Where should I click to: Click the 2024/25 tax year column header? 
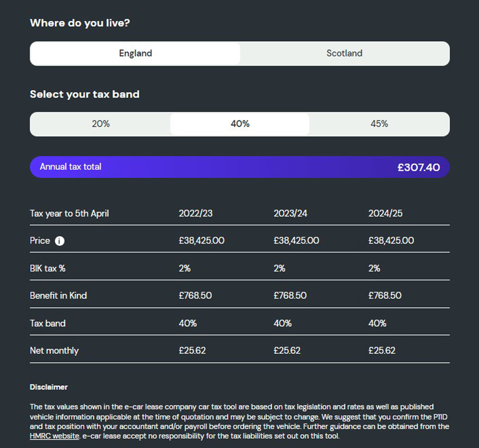(385, 213)
